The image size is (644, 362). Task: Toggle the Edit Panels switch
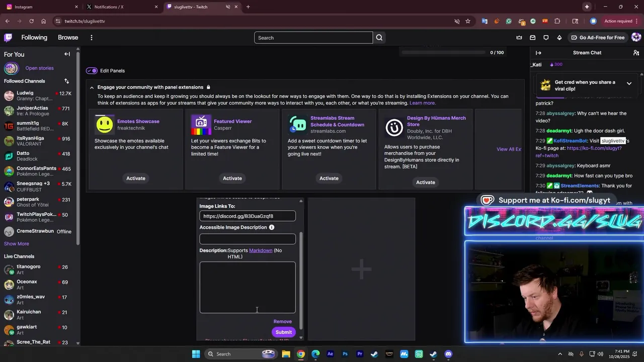click(92, 71)
